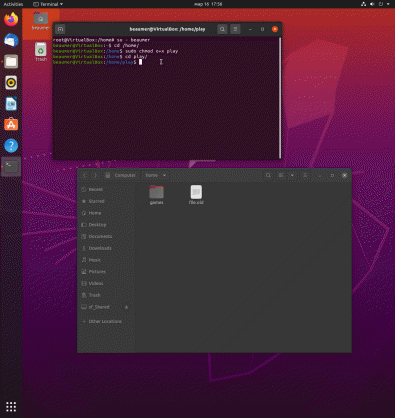The height and width of the screenshot is (418, 395).
Task: Click the network icon in the system tray
Action: pos(363,4)
